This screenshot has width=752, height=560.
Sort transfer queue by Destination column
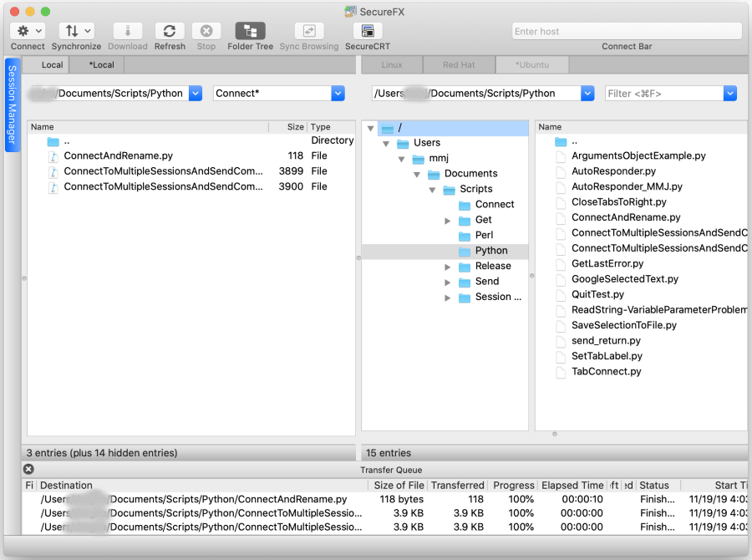pyautogui.click(x=202, y=485)
